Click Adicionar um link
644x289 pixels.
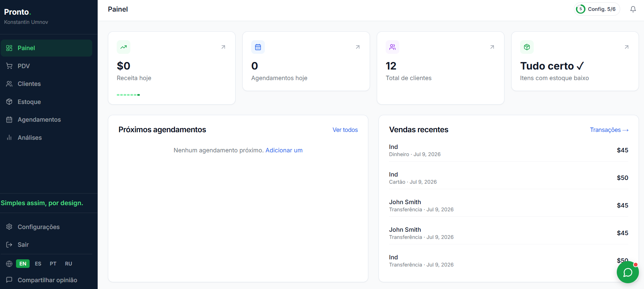(x=284, y=150)
